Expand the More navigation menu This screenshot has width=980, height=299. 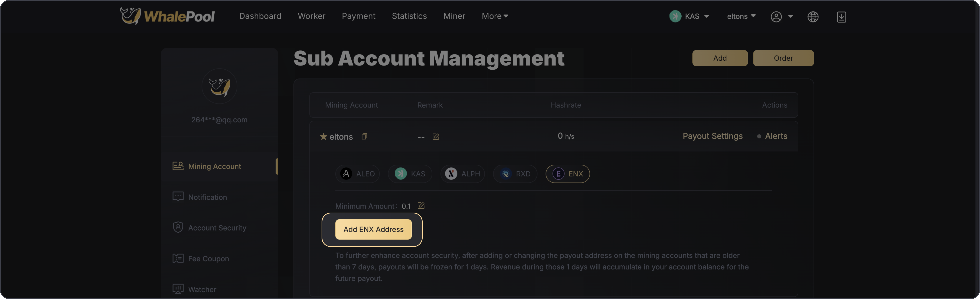pyautogui.click(x=495, y=16)
